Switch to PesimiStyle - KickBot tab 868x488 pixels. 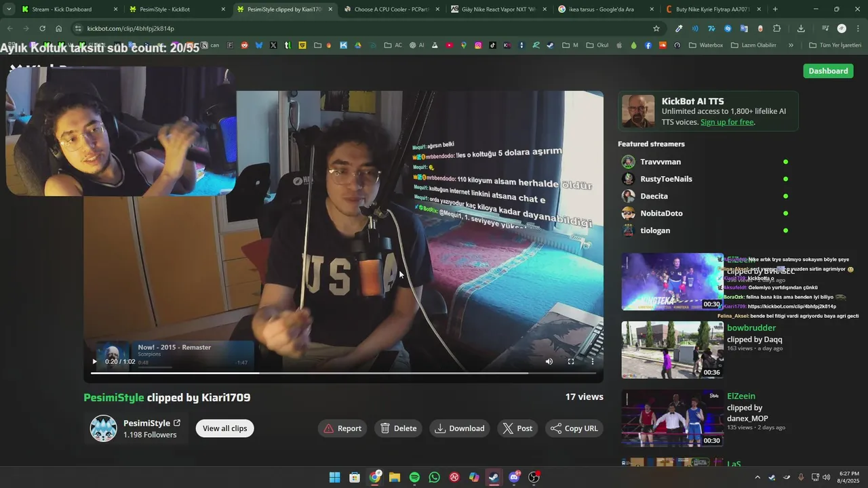[x=176, y=9]
